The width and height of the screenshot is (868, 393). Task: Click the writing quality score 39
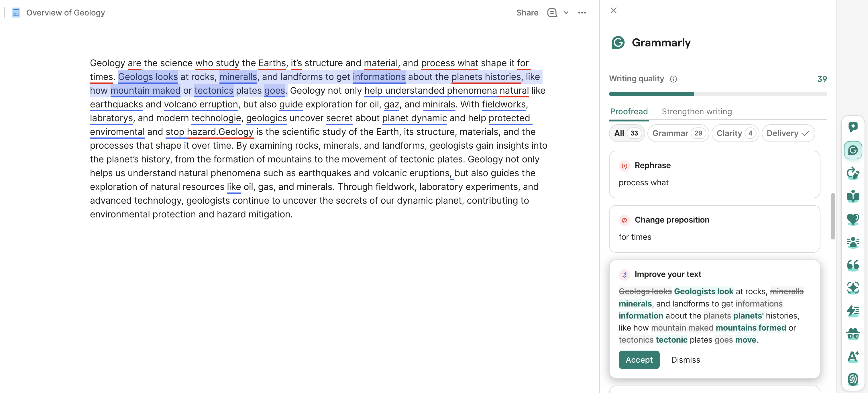coord(822,79)
